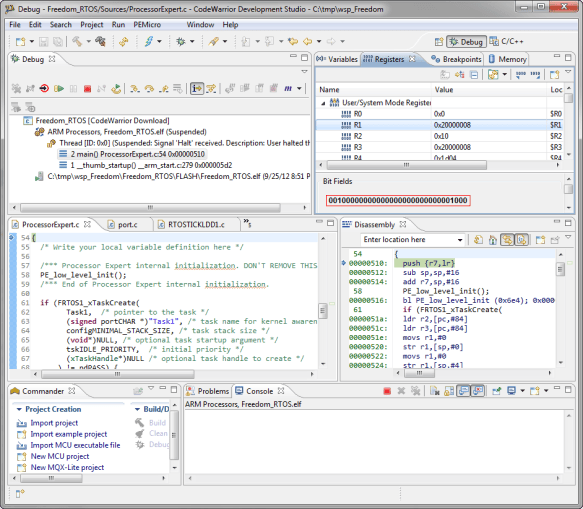Screen dimensions: 583x509
Task: Switch to the Memory tab
Action: coord(508,59)
